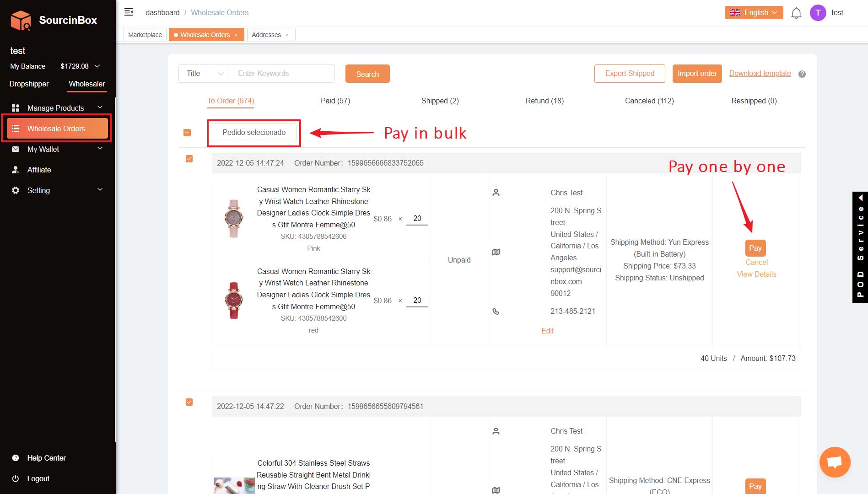Open the Title search field dropdown
Viewport: 868px width, 494px height.
pyautogui.click(x=204, y=74)
